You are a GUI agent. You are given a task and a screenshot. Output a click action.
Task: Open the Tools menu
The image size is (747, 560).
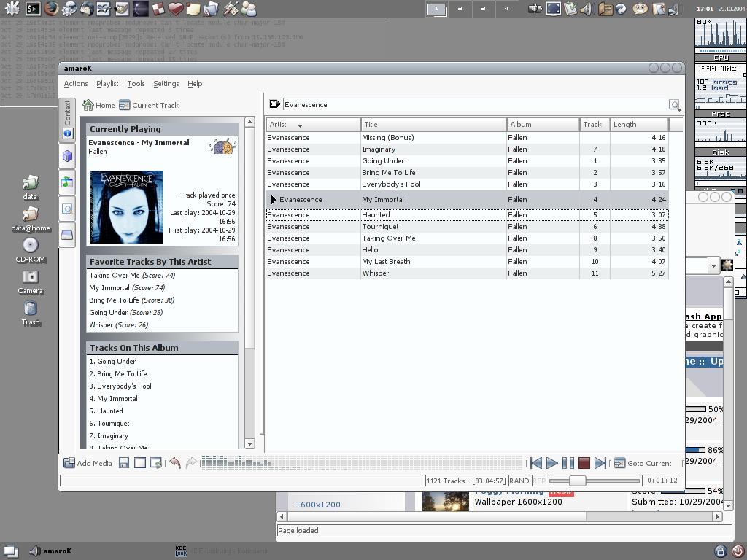pos(136,83)
